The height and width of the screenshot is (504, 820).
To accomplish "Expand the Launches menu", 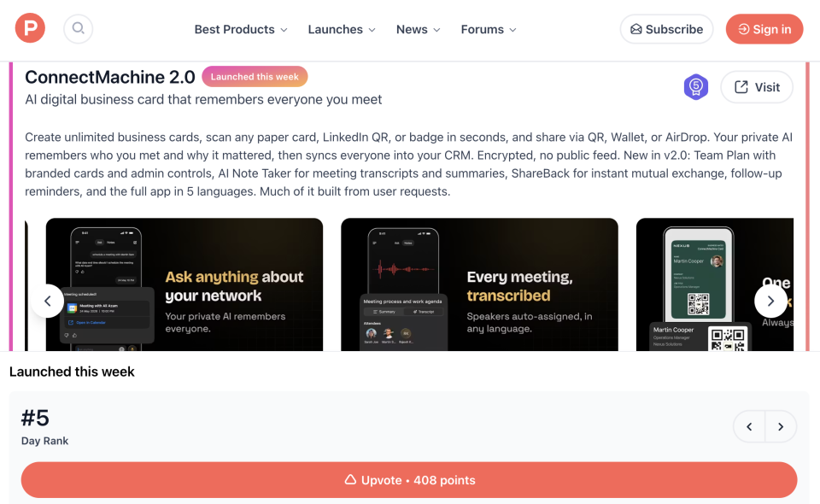I will [x=342, y=29].
